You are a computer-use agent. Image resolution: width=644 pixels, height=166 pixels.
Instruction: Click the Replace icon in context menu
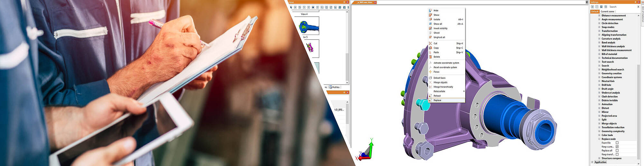tap(430, 100)
